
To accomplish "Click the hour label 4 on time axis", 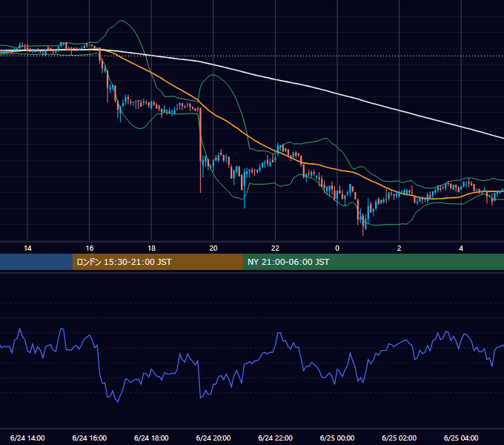I will [461, 248].
